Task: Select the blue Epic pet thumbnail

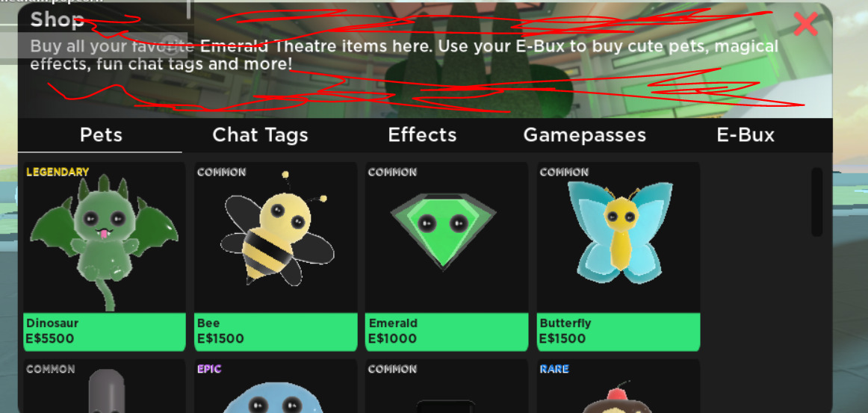Action: 275,397
